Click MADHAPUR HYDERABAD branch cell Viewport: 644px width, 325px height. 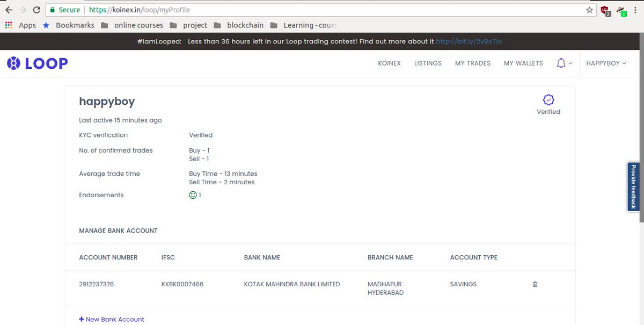pos(386,288)
